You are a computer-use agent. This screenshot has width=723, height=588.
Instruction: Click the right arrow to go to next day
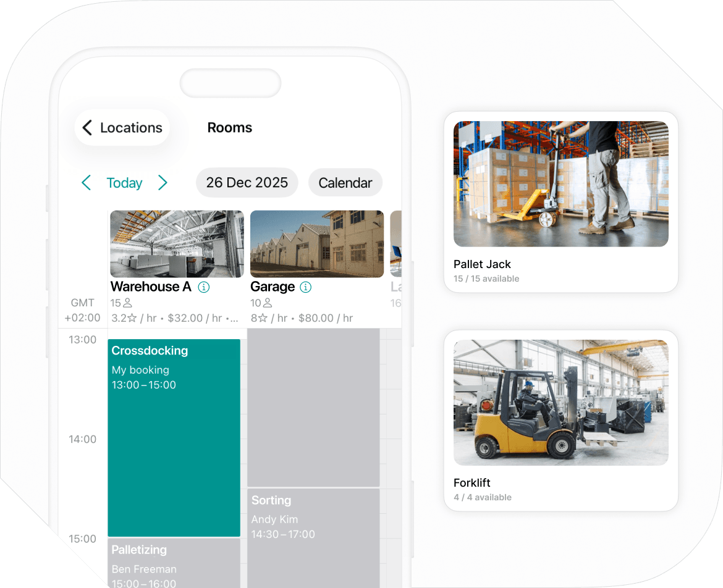coord(163,183)
